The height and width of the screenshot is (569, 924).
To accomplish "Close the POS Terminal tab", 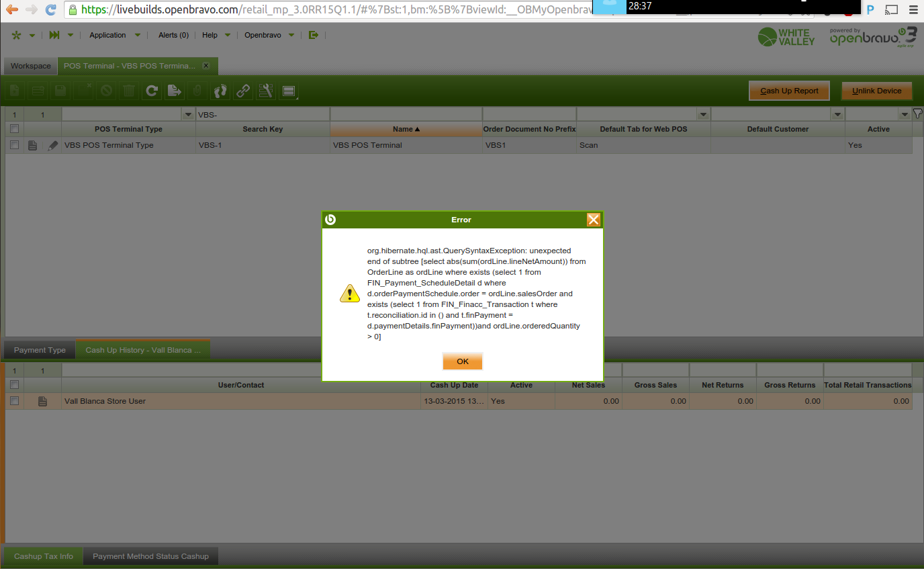I will 206,66.
